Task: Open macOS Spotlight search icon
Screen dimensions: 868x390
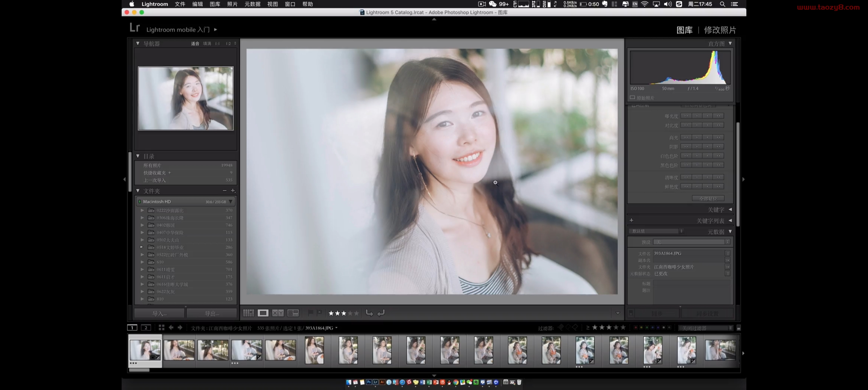Action: coord(722,4)
